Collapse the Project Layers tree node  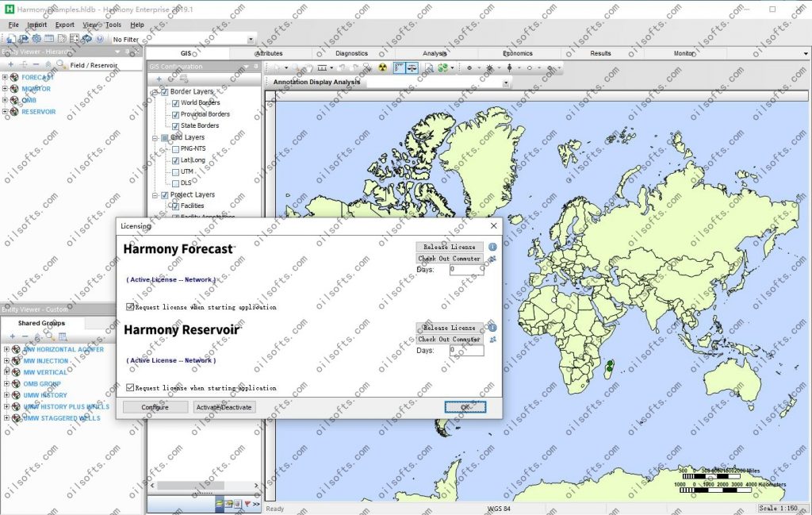[x=155, y=195]
